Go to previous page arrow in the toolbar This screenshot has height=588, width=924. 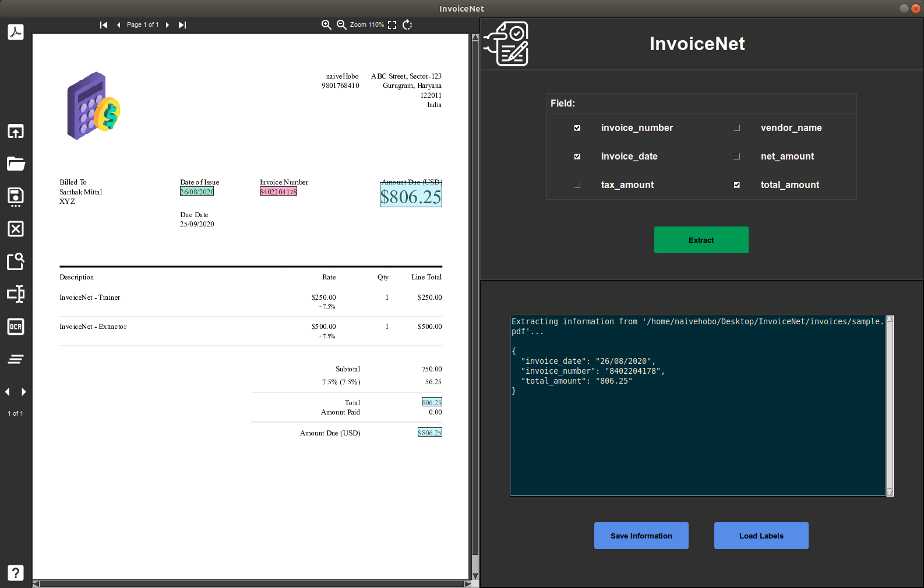point(118,25)
